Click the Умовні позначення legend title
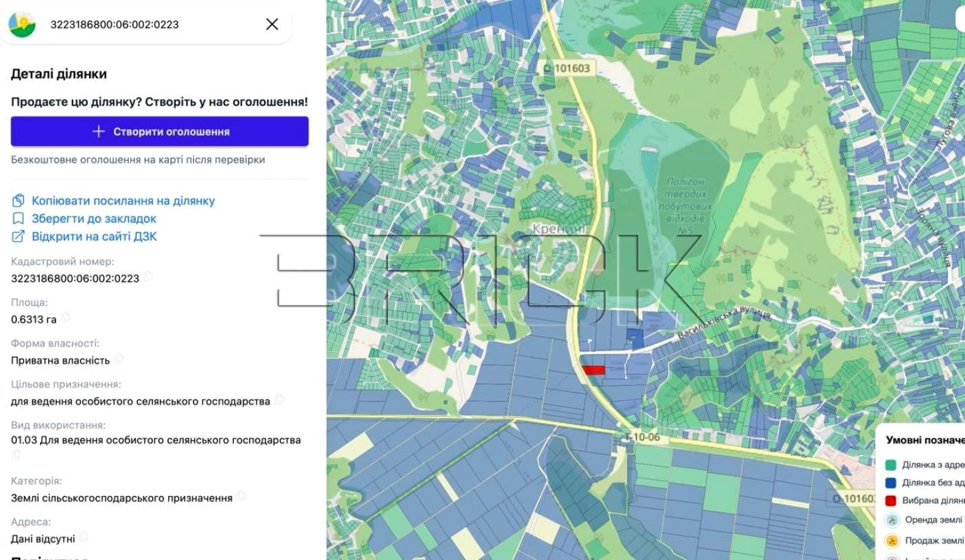 (x=925, y=440)
